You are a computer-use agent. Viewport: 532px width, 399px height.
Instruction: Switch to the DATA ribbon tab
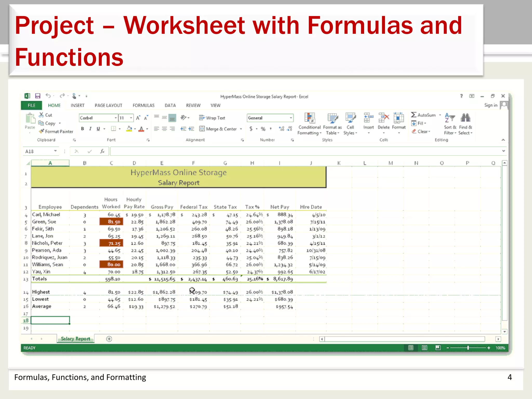point(170,105)
